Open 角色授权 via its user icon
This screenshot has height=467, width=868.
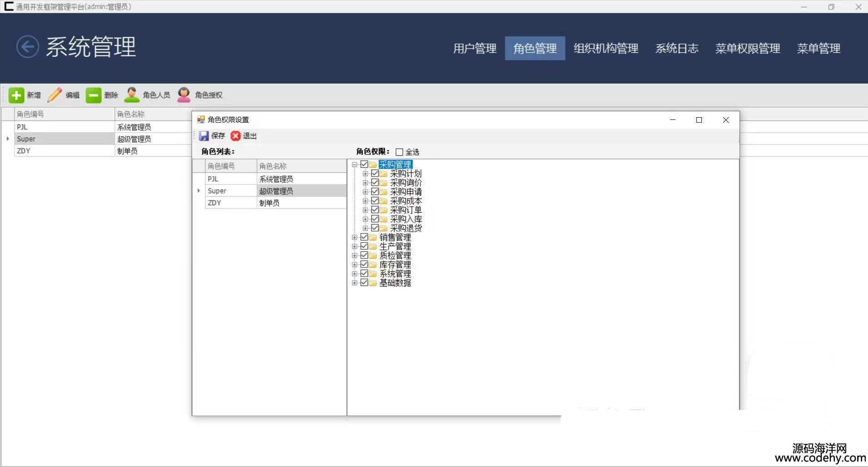pyautogui.click(x=184, y=95)
